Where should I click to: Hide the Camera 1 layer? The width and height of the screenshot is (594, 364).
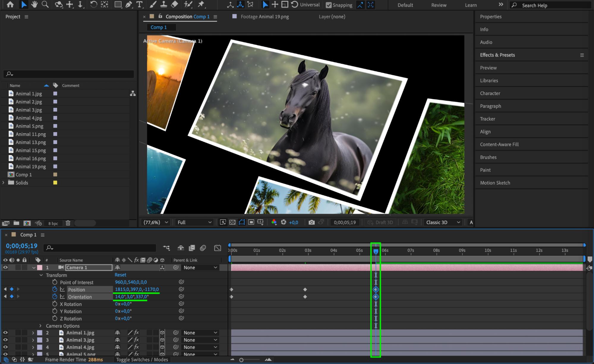coord(5,268)
